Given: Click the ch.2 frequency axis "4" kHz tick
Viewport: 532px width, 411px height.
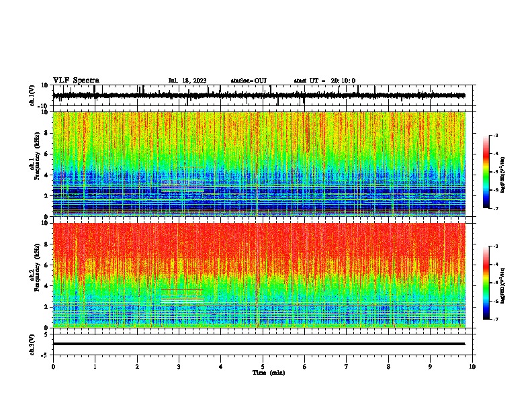Looking at the screenshot, I should coord(46,286).
